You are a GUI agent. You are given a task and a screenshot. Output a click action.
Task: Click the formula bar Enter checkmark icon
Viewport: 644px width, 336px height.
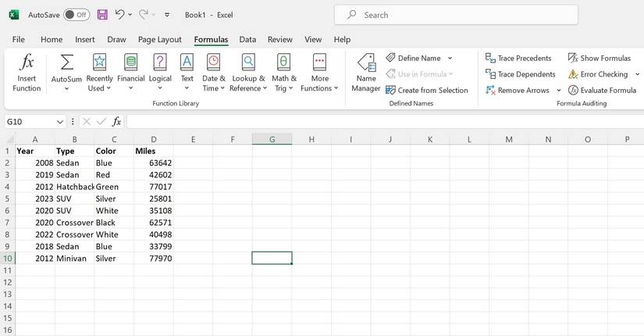tap(101, 121)
